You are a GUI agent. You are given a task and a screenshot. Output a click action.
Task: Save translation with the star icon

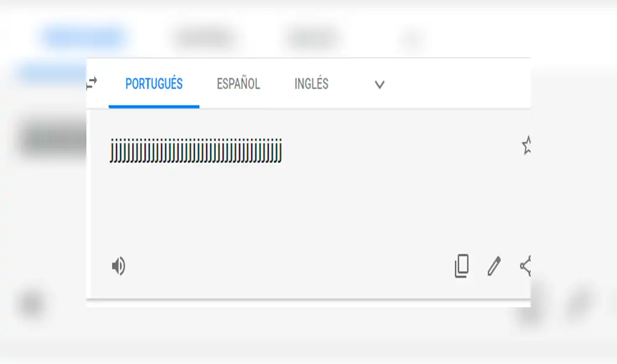coord(526,145)
